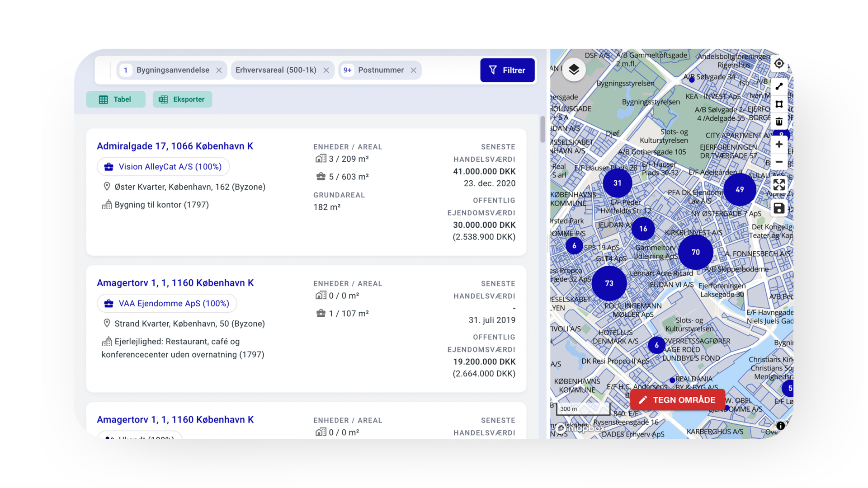Viewport: 868px width, 488px height.
Task: Select the polygon drawing tool
Action: pyautogui.click(x=779, y=104)
